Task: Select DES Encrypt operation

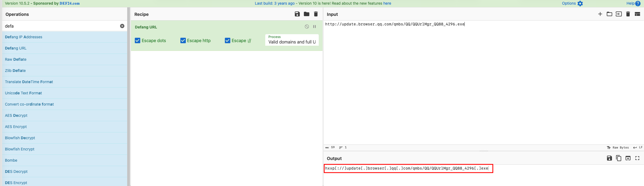Action: pos(65,182)
